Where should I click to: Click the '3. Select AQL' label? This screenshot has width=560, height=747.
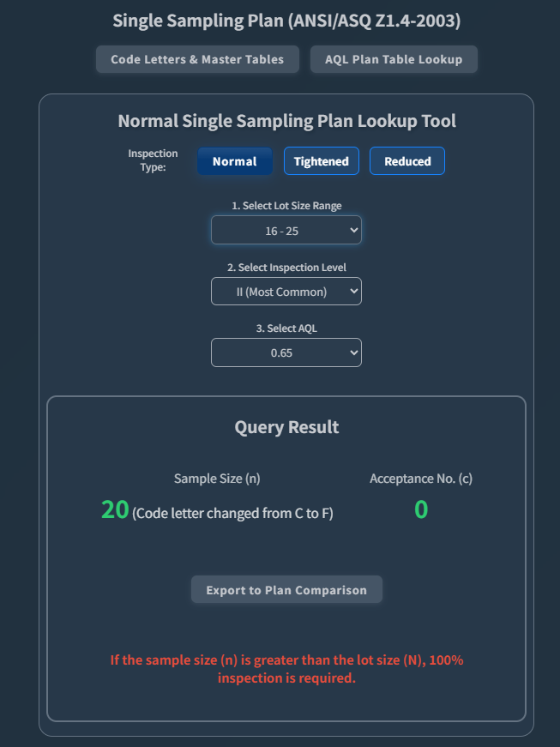[286, 328]
